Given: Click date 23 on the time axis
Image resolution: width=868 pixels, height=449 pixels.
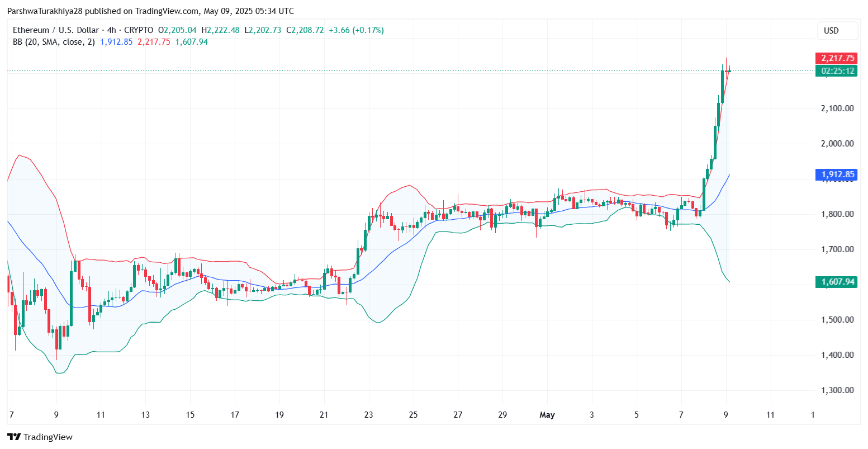Looking at the screenshot, I should click(368, 415).
